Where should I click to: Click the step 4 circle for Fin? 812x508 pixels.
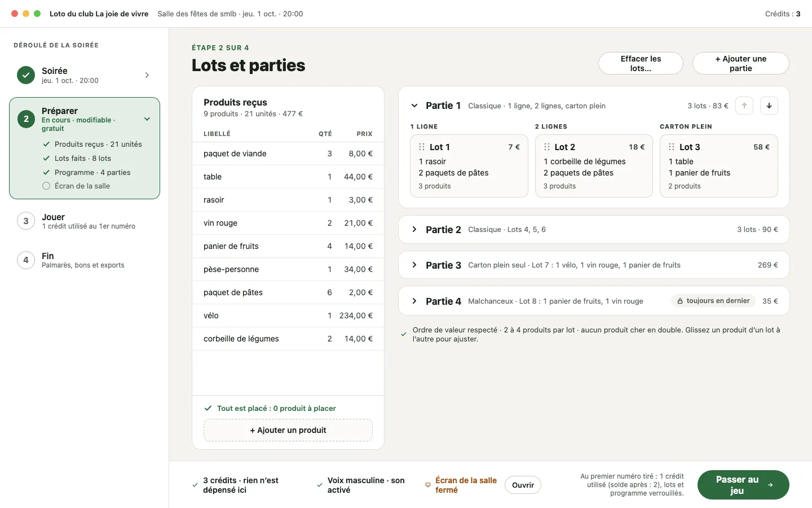click(x=26, y=260)
